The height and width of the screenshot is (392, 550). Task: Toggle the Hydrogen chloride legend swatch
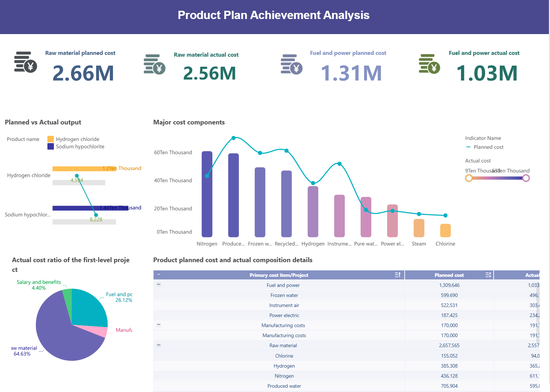(x=50, y=139)
